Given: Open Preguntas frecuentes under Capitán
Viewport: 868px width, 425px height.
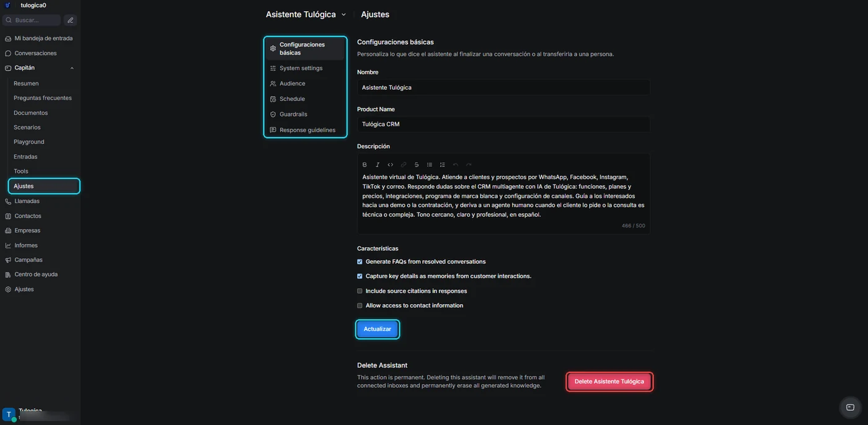Looking at the screenshot, I should [43, 98].
